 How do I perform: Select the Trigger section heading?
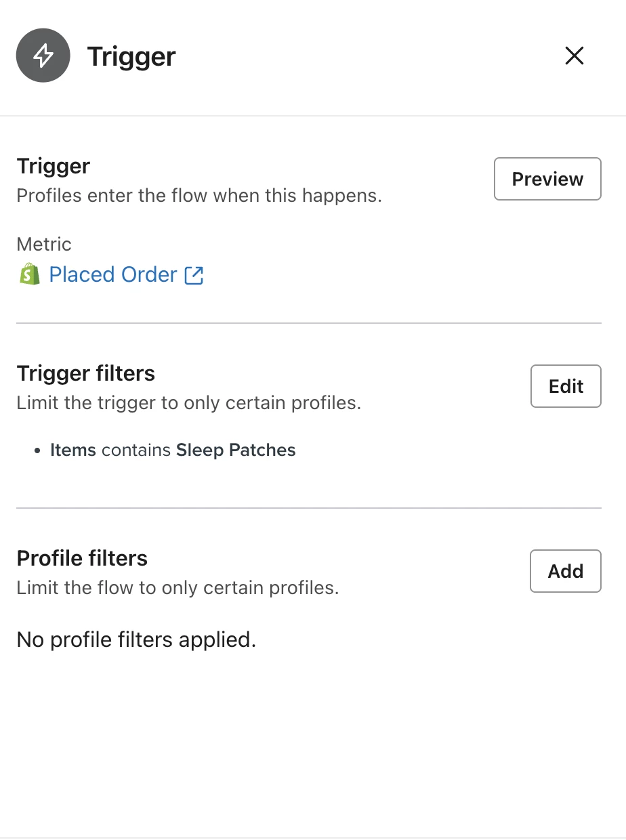[x=54, y=166]
